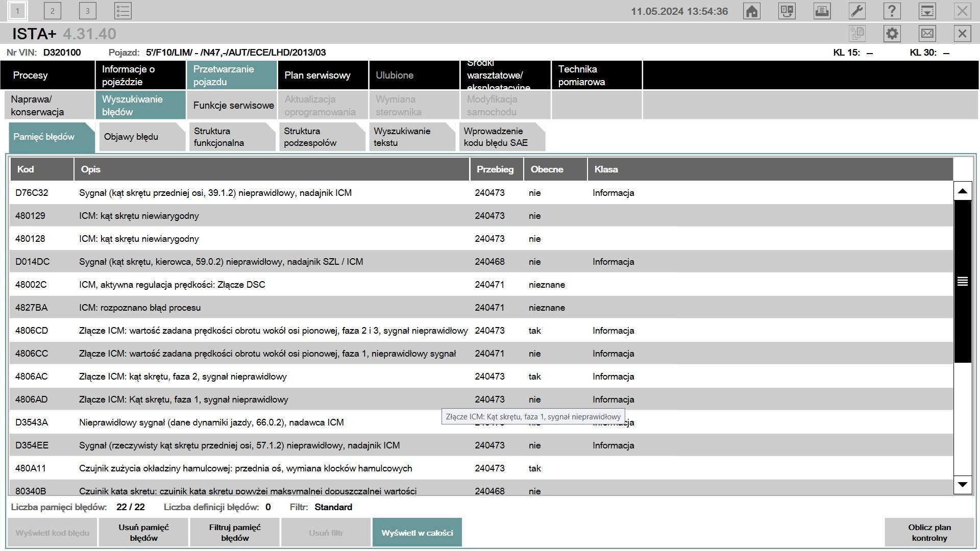Sort by Przebieg column header
980x551 pixels.
pyautogui.click(x=497, y=169)
